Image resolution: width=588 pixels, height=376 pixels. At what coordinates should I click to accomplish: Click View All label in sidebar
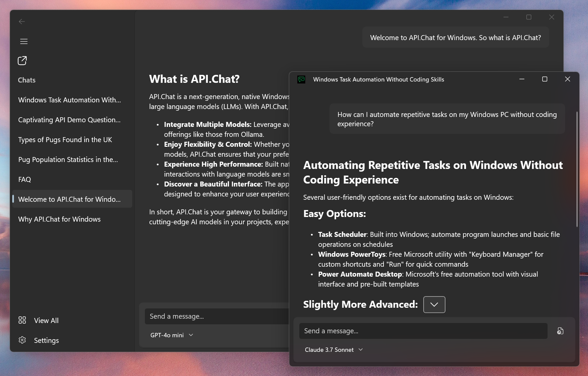[x=46, y=320]
